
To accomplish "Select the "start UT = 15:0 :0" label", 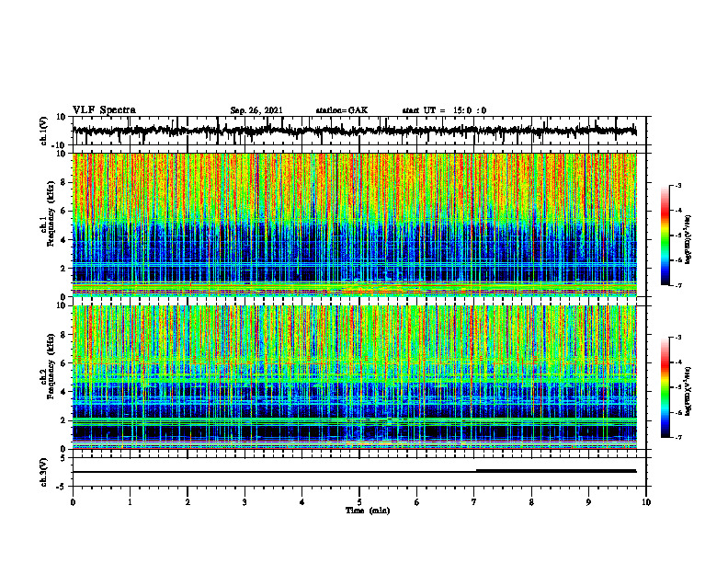I will [444, 110].
